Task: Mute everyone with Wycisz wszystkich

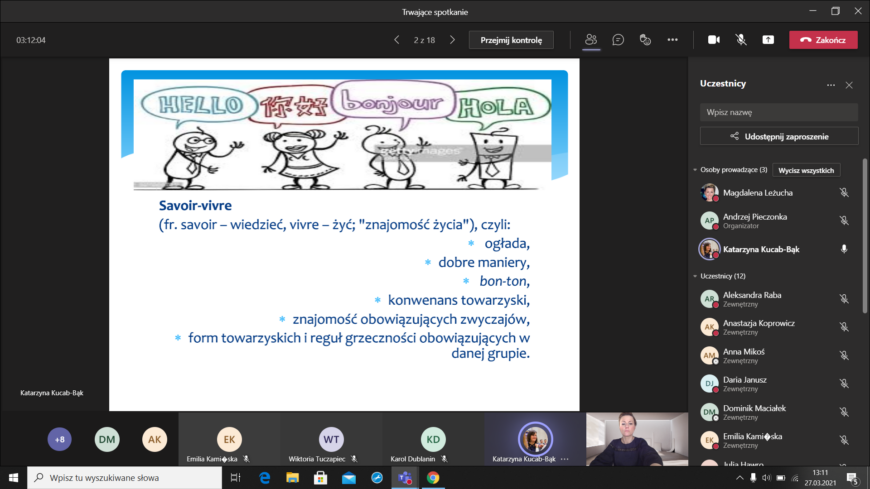Action: click(806, 170)
